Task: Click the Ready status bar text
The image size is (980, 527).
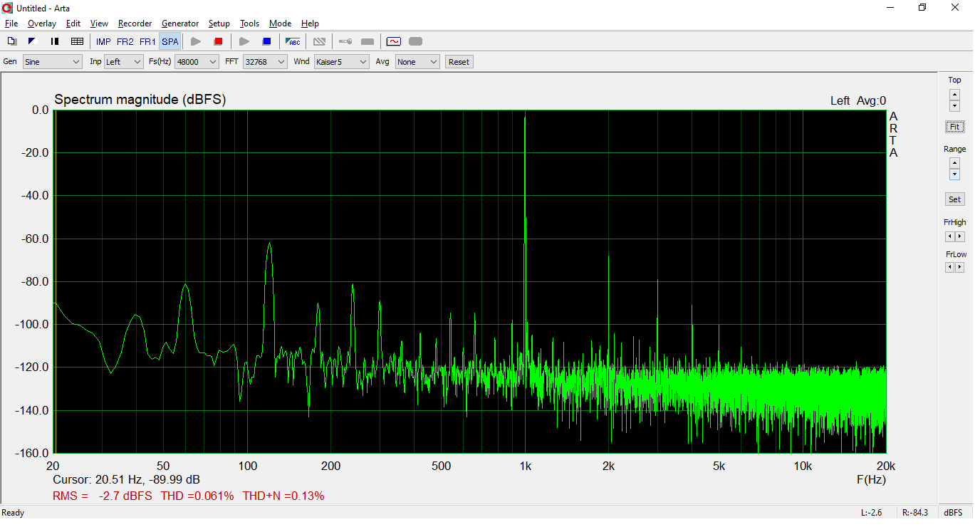Action: pos(13,513)
